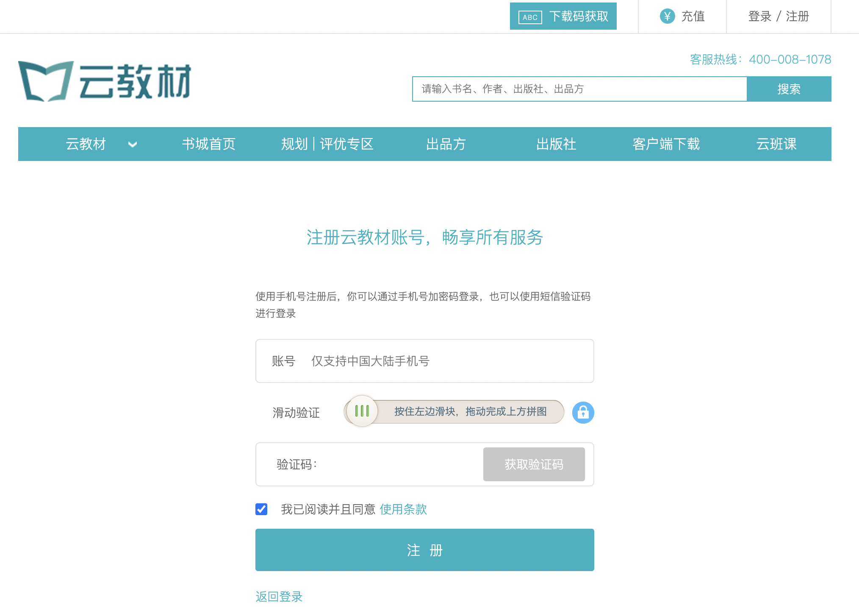Click the ABC download code icon
Image resolution: width=859 pixels, height=616 pixels.
click(x=530, y=17)
